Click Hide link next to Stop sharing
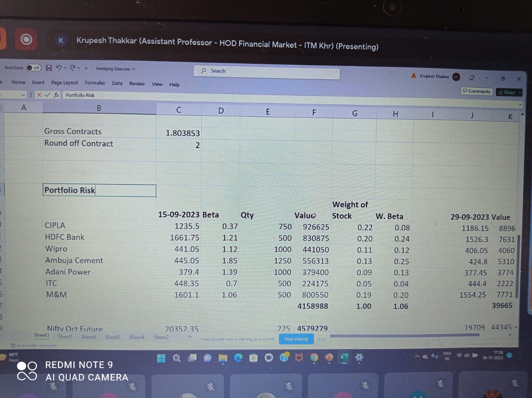532x398 pixels. [321, 339]
